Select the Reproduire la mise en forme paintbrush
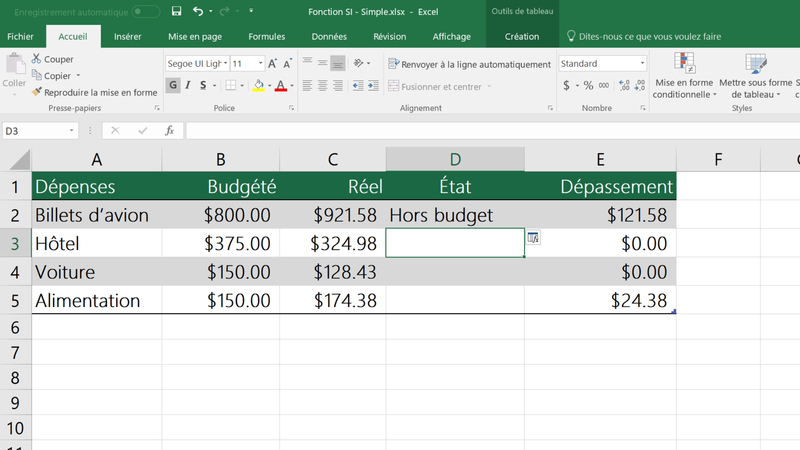The height and width of the screenshot is (450, 800). point(37,92)
